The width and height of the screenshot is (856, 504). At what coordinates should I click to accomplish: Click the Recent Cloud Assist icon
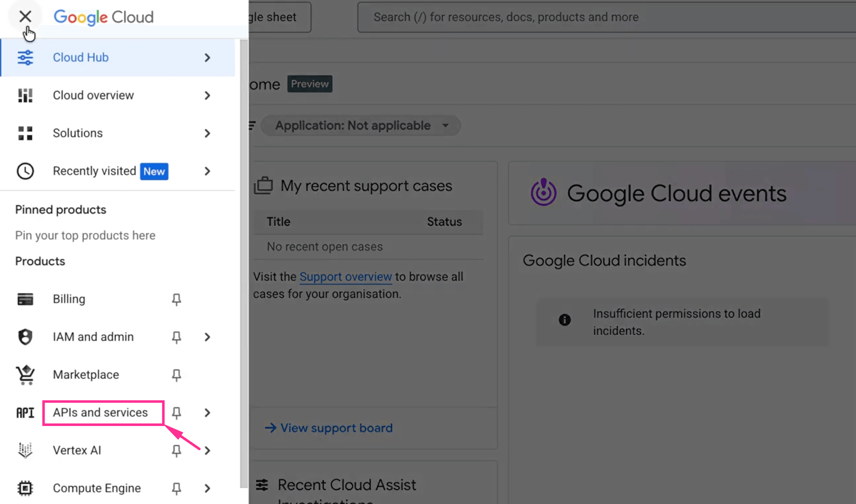pos(262,484)
